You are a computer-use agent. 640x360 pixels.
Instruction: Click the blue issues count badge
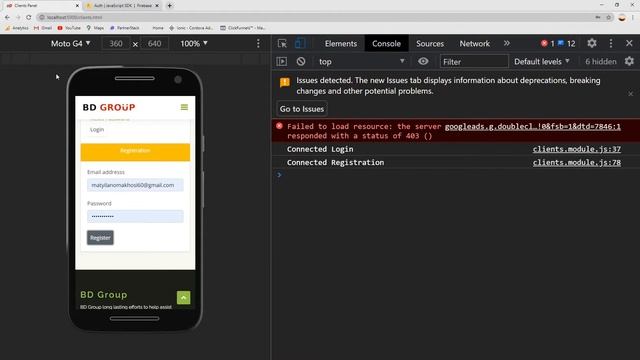[x=567, y=43]
